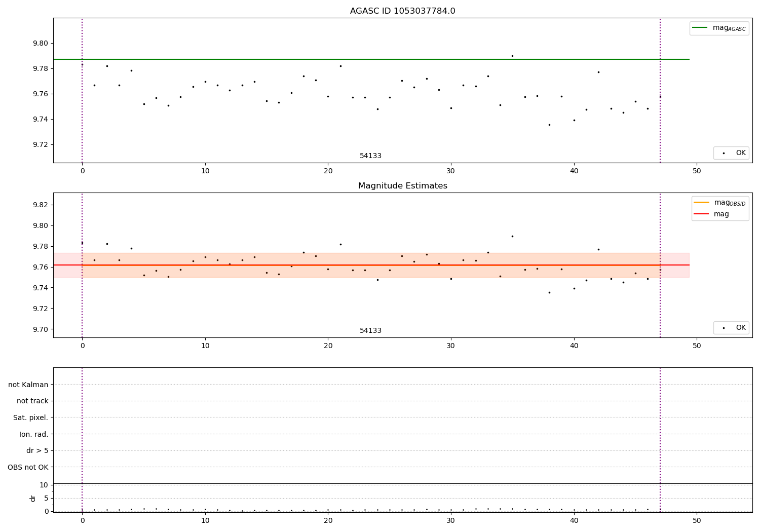Viewport: 760px width, 532px height.
Task: Click x-tick 40 under the Magnitude Estimates plot
Action: (574, 346)
